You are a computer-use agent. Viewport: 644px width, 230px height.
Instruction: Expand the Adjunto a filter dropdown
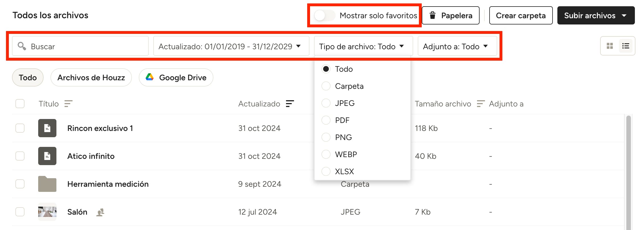click(457, 46)
